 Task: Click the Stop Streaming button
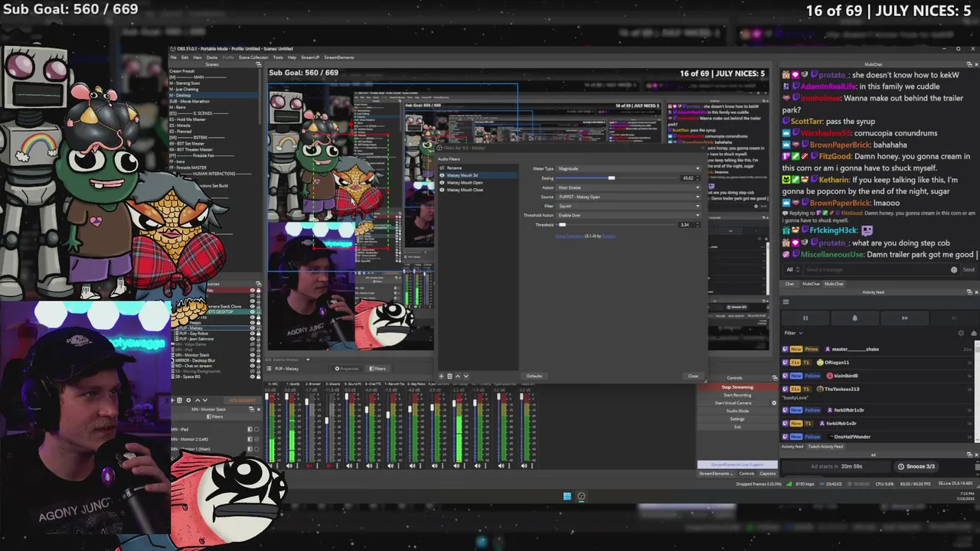click(737, 387)
